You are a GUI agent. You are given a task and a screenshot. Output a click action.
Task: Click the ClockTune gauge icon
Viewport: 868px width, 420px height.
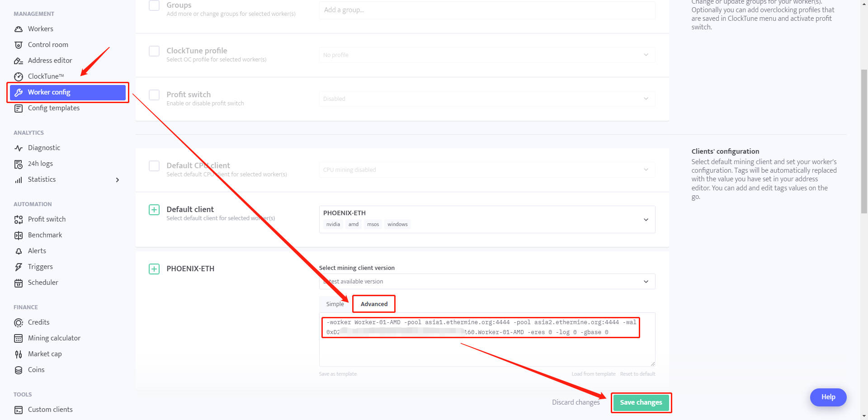pos(19,76)
